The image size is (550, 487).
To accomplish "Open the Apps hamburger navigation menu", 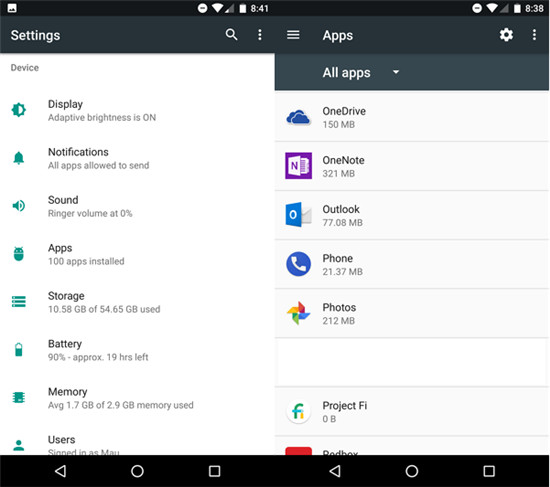I will click(293, 35).
